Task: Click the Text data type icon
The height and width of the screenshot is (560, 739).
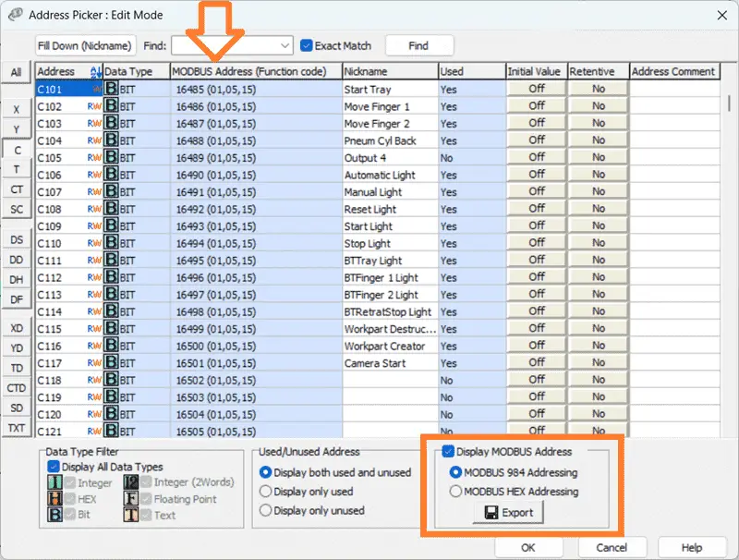Action: (x=130, y=515)
